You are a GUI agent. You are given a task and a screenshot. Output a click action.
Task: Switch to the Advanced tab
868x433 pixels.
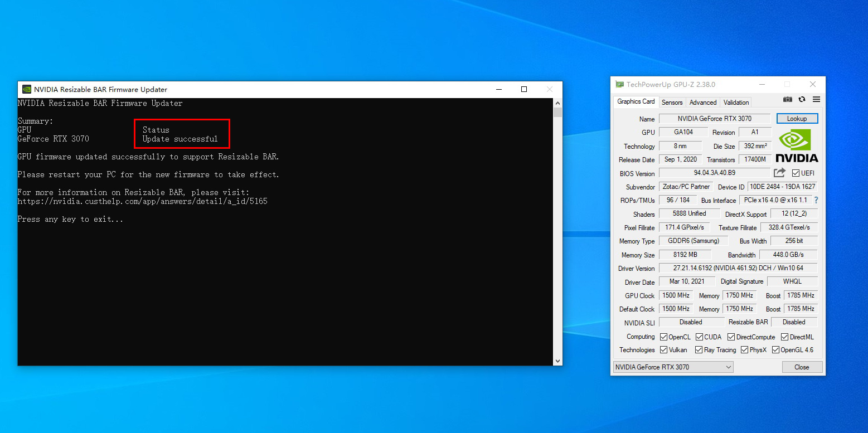coord(702,103)
